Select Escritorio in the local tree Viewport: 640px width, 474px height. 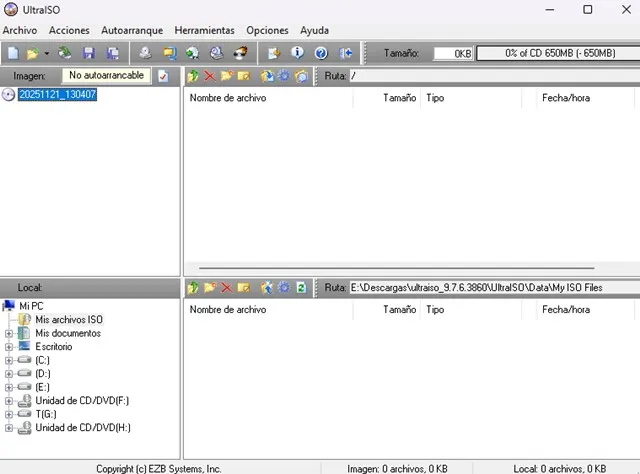(53, 347)
